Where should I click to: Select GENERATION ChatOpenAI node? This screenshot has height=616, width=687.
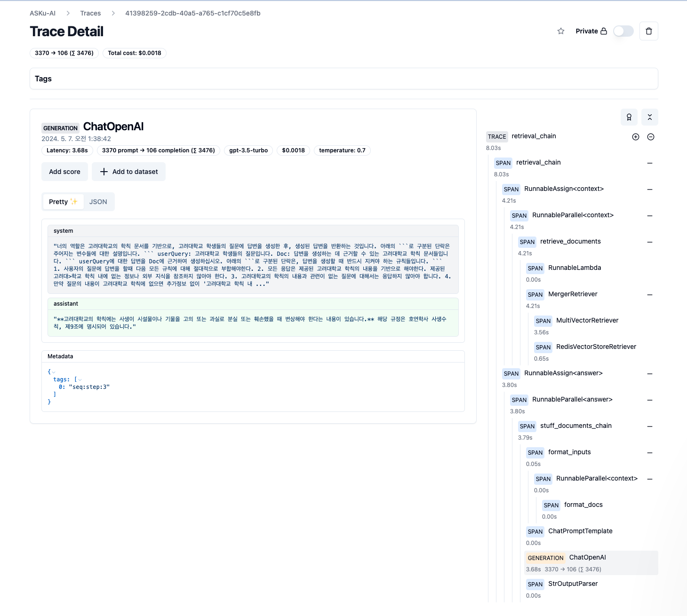point(591,563)
